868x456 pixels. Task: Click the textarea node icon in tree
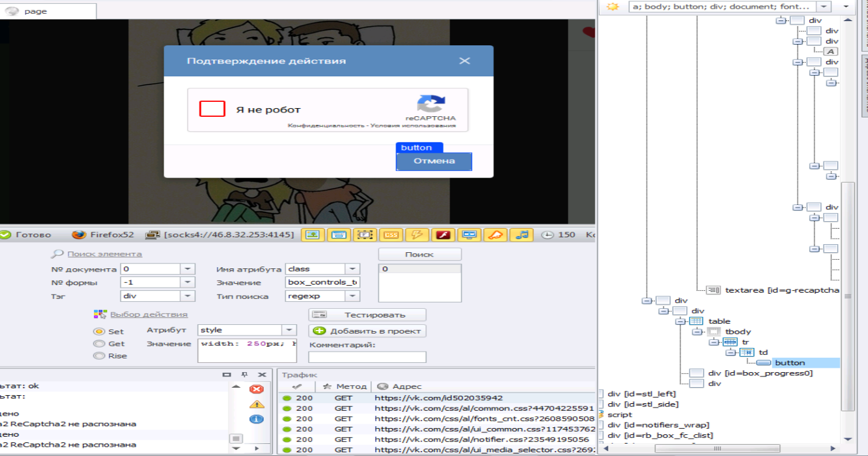(713, 290)
